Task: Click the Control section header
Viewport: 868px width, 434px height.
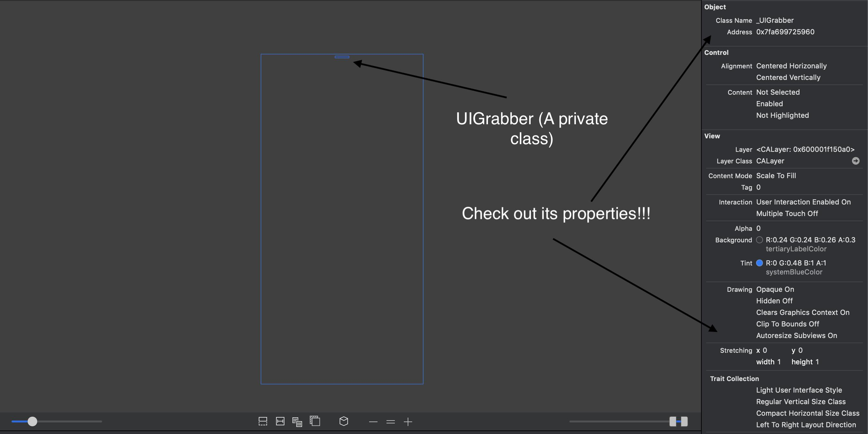Action: pos(716,53)
